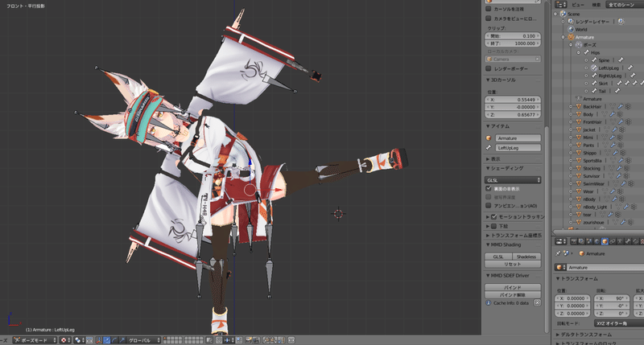The width and height of the screenshot is (644, 345).
Task: Switch to the Constraints properties tab
Action: tap(612, 241)
